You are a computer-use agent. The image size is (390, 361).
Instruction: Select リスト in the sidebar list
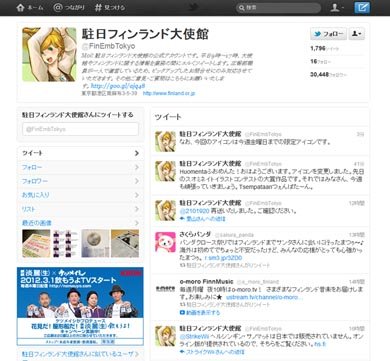pyautogui.click(x=80, y=209)
